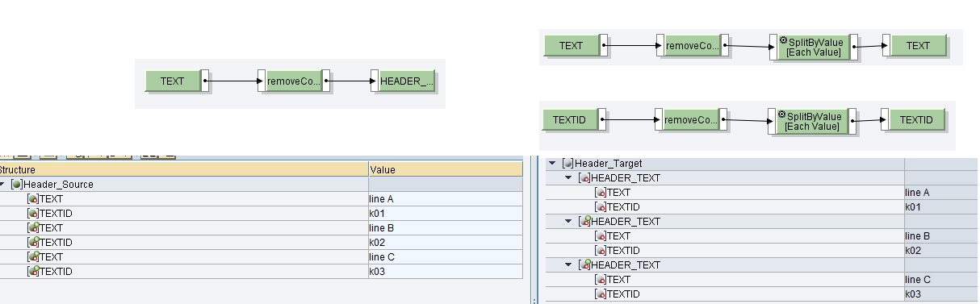Image resolution: width=980 pixels, height=304 pixels.
Task: Select source TEXT label with line C
Action: [51, 257]
